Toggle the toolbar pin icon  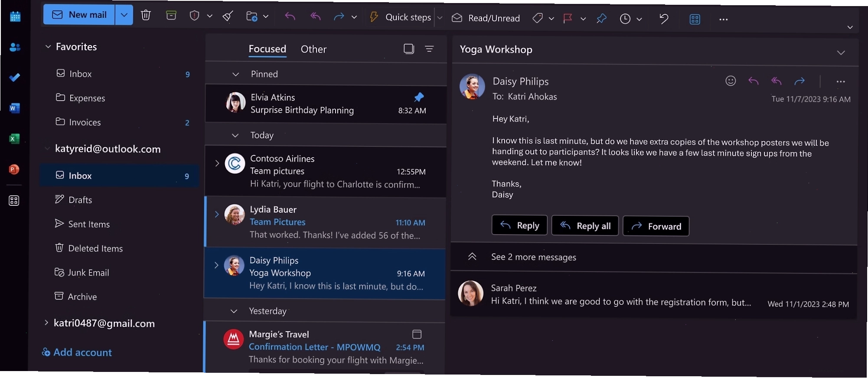pyautogui.click(x=601, y=19)
